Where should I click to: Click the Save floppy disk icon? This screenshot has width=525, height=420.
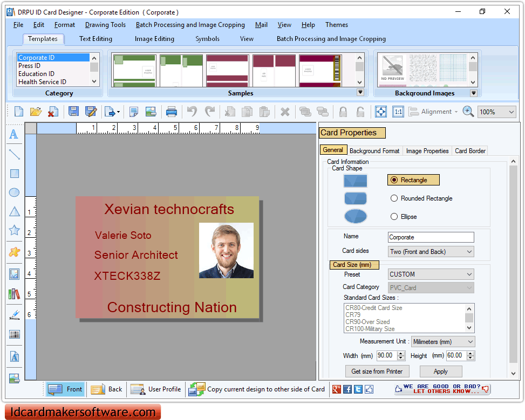click(x=73, y=112)
